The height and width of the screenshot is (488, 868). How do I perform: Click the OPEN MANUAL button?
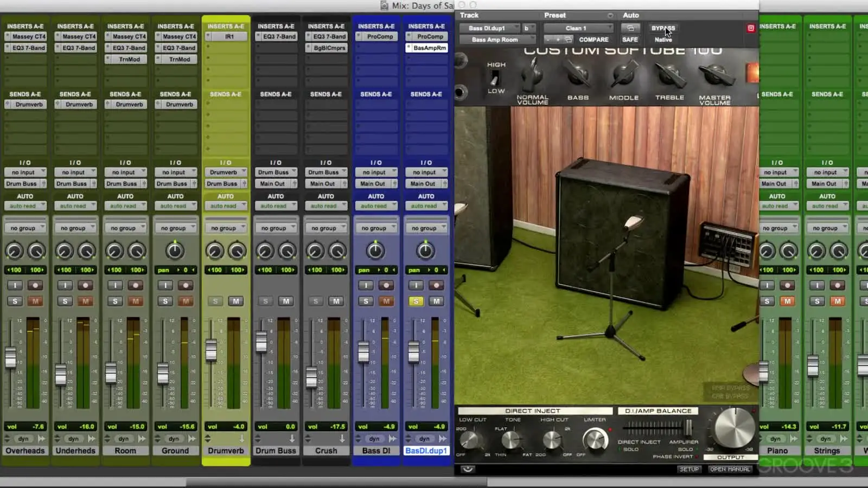click(x=730, y=469)
